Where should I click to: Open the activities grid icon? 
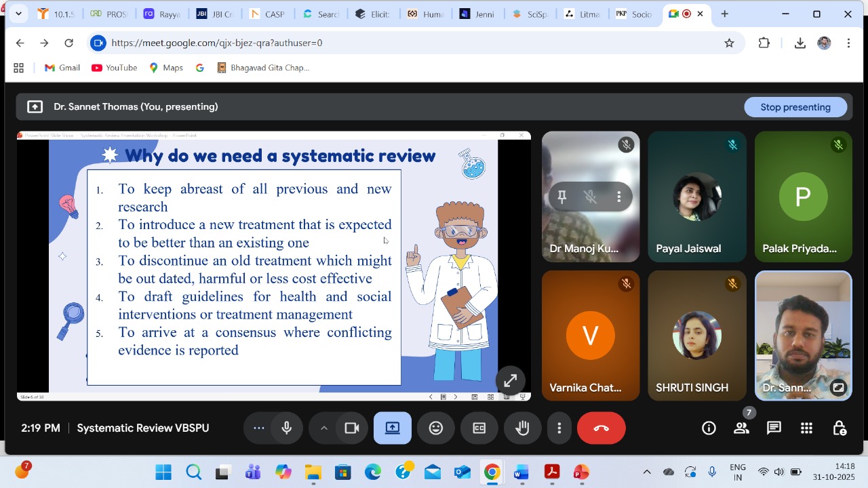coord(806,428)
